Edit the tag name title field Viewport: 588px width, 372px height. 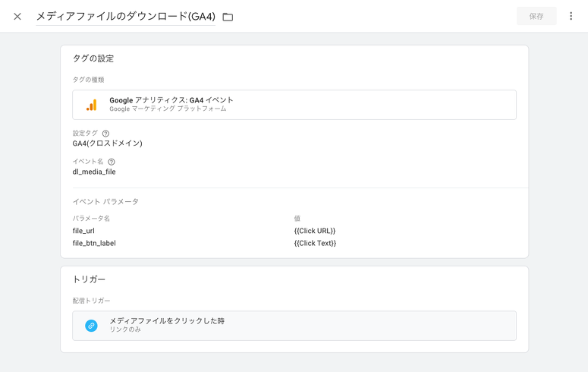click(x=125, y=16)
